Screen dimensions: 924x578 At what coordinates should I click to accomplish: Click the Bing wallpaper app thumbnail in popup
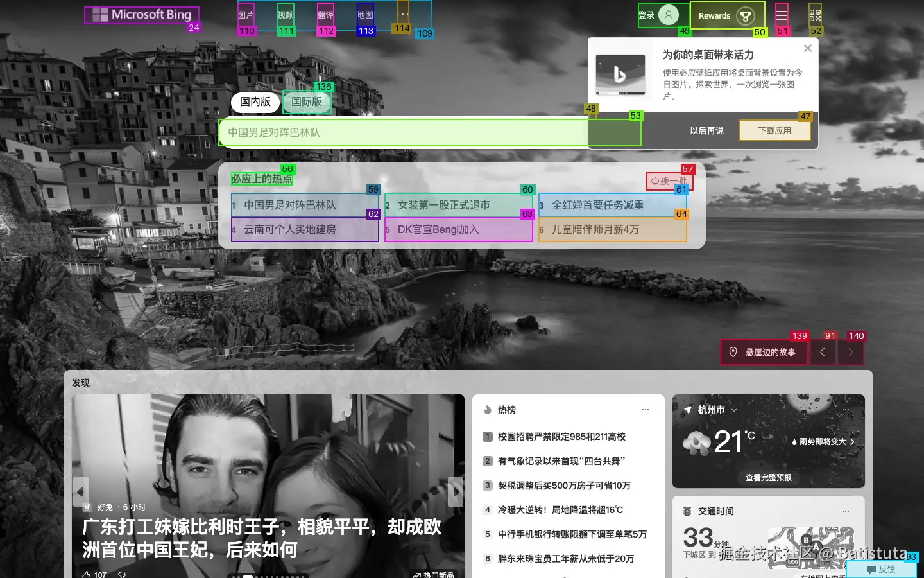coord(620,74)
